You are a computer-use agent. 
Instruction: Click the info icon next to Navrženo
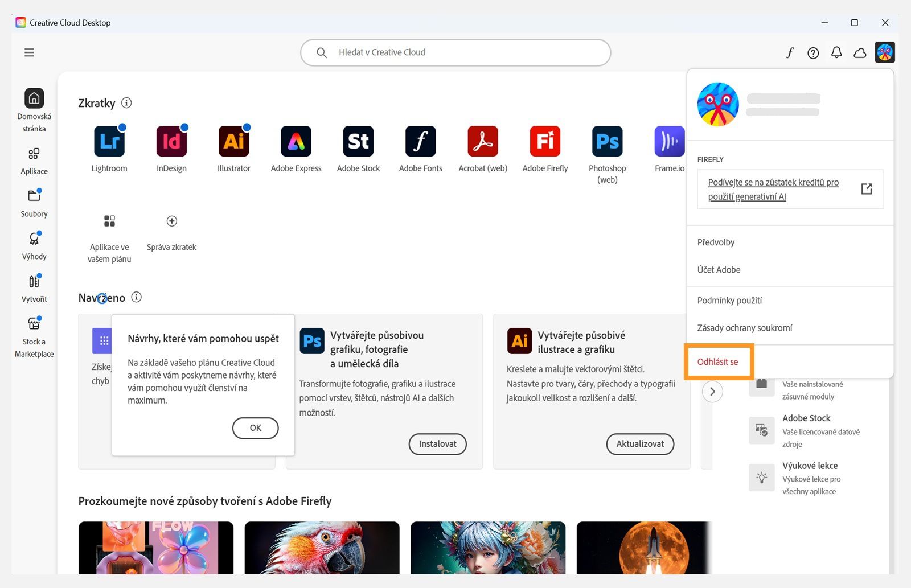pos(137,297)
